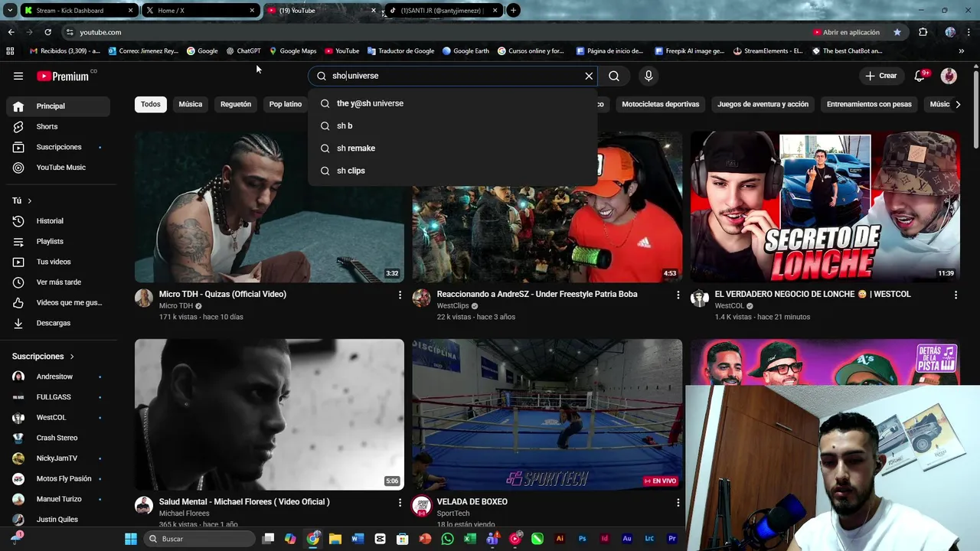The image size is (980, 551).
Task: Open options for Reaccionando a AndresSZ video
Action: (678, 295)
